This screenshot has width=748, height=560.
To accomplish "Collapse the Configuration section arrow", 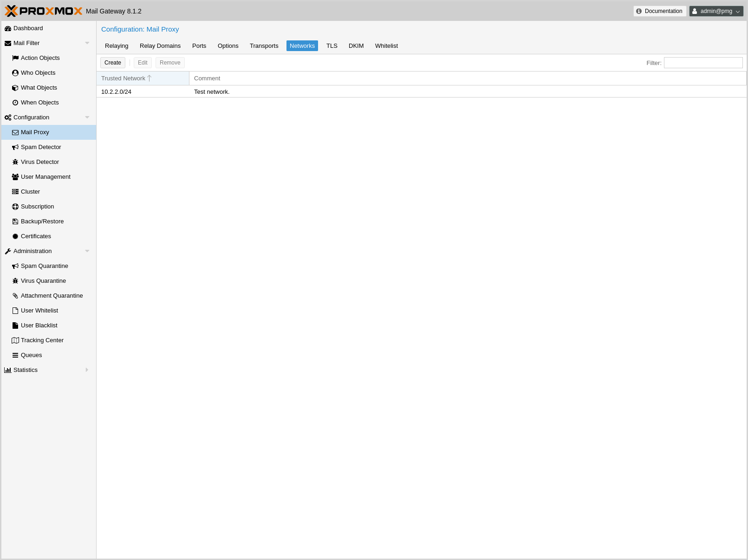I will coord(87,117).
